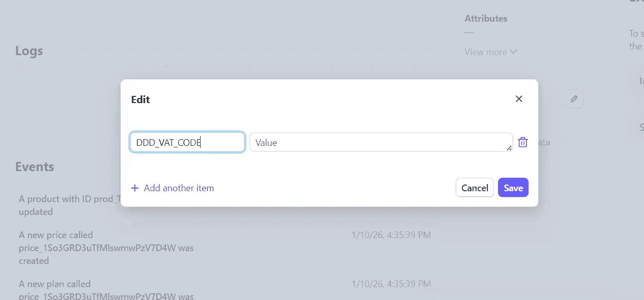Select the Events section heading
Screen dimensions: 644x300
click(x=35, y=166)
